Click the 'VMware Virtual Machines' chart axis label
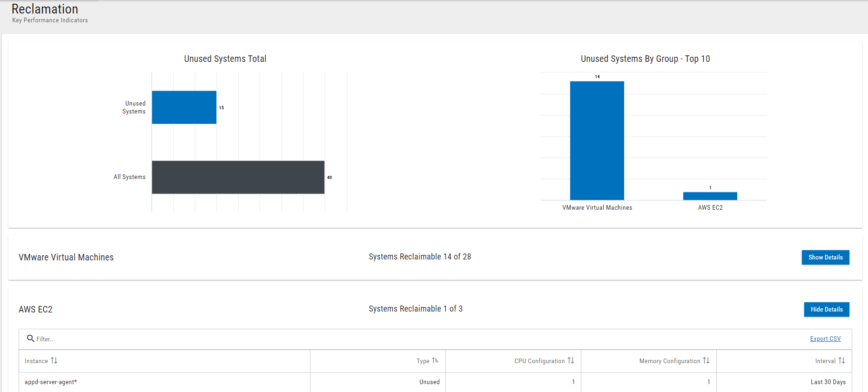Image resolution: width=868 pixels, height=392 pixels. [x=597, y=208]
